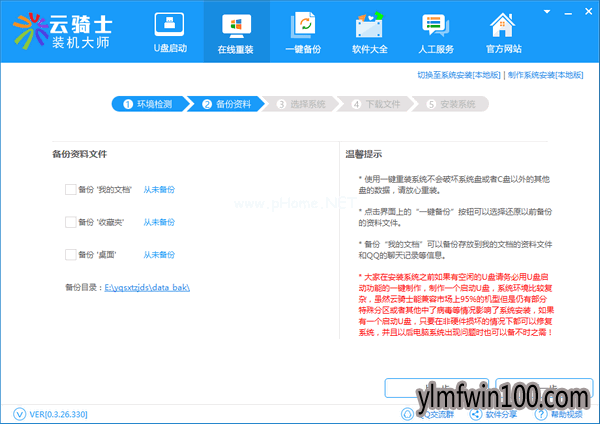Open the U盘启动 tool

[170, 32]
